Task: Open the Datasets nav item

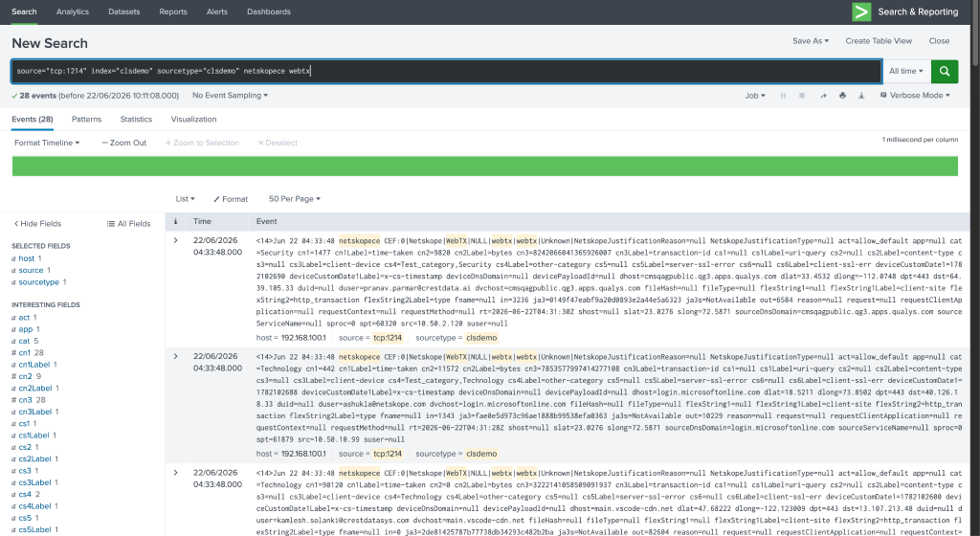Action: (x=123, y=11)
